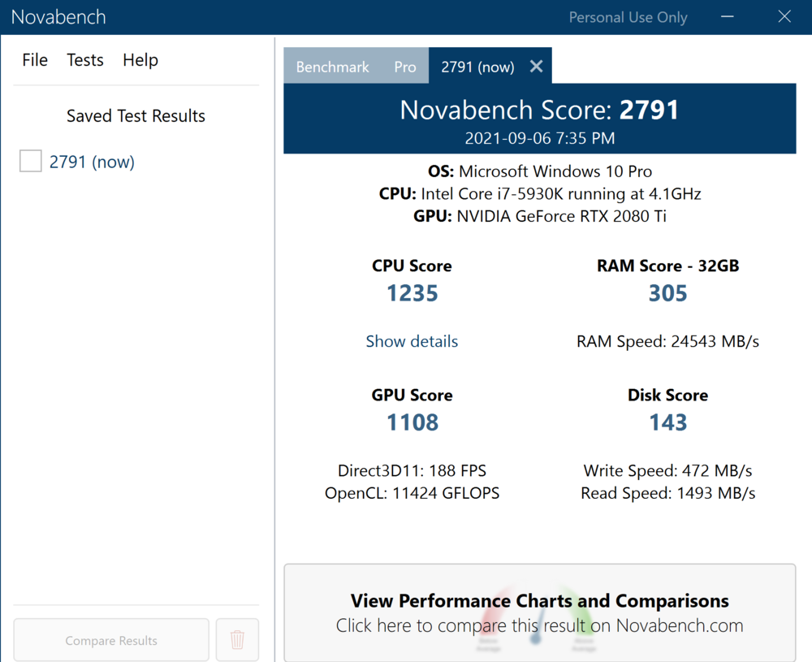Click the Disk Score value 143
The width and height of the screenshot is (812, 662).
(667, 422)
